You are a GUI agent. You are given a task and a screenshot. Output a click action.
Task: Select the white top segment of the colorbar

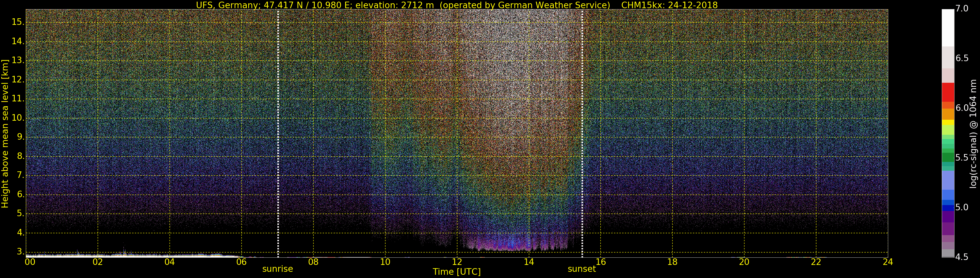coord(948,27)
